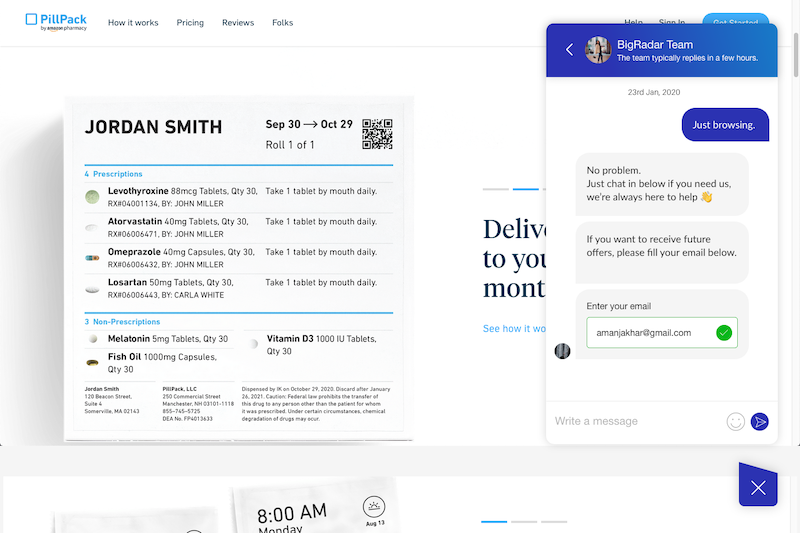800x533 pixels.
Task: Select the Levothyroxine prescription row
Action: (x=239, y=197)
